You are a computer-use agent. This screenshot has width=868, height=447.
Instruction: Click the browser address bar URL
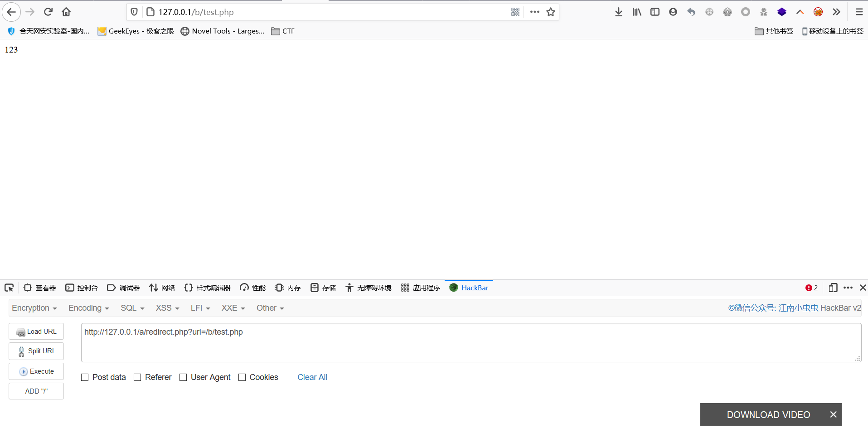196,12
